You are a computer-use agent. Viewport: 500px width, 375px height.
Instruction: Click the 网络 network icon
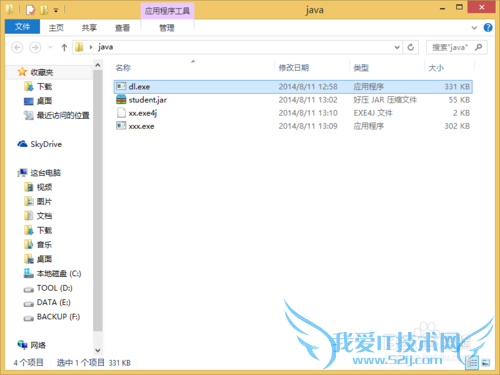click(x=22, y=344)
